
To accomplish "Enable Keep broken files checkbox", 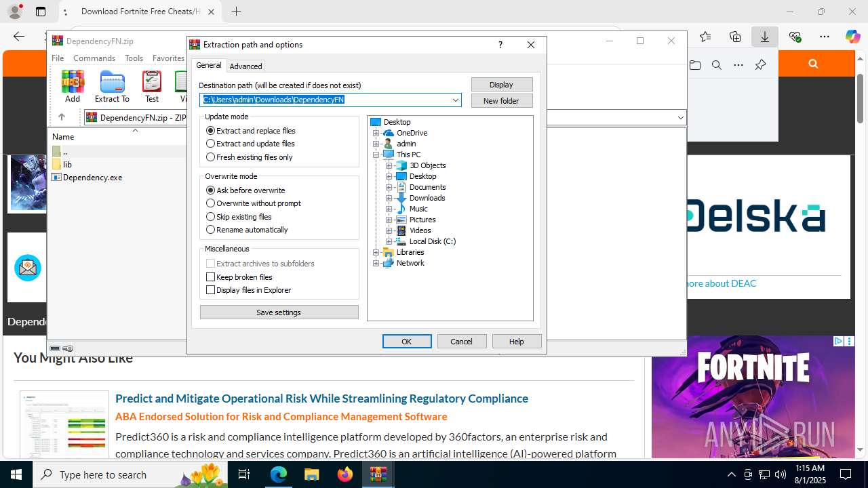I will (239, 277).
